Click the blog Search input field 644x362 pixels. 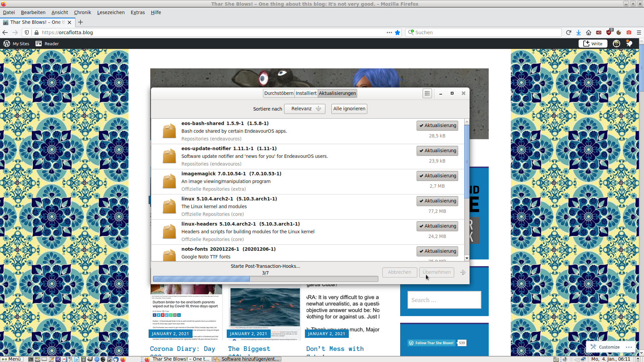click(x=444, y=300)
